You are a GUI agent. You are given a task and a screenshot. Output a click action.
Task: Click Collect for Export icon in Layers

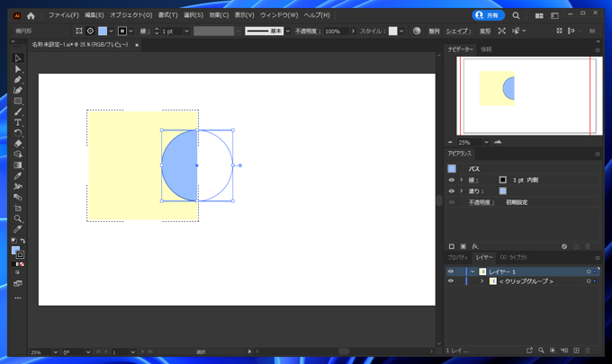point(529,351)
